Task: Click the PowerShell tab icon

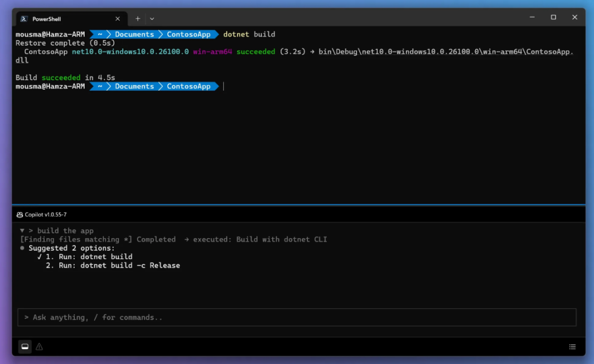Action: (24, 19)
